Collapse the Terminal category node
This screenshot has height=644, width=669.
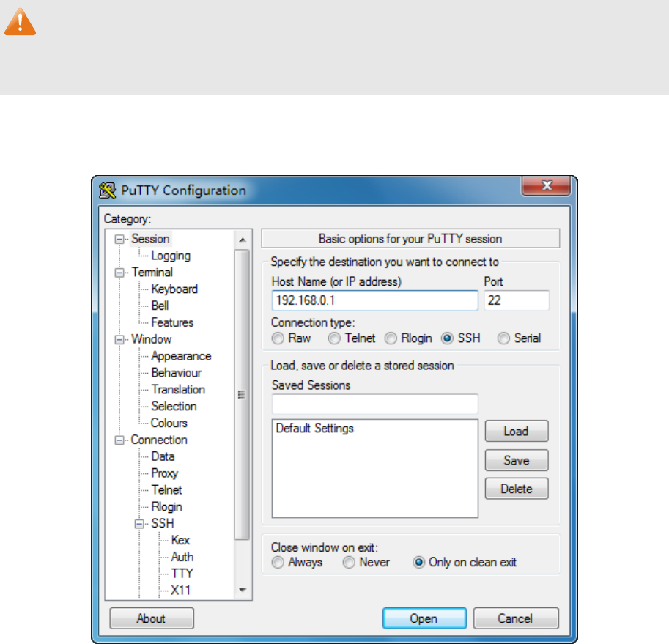coord(119,273)
